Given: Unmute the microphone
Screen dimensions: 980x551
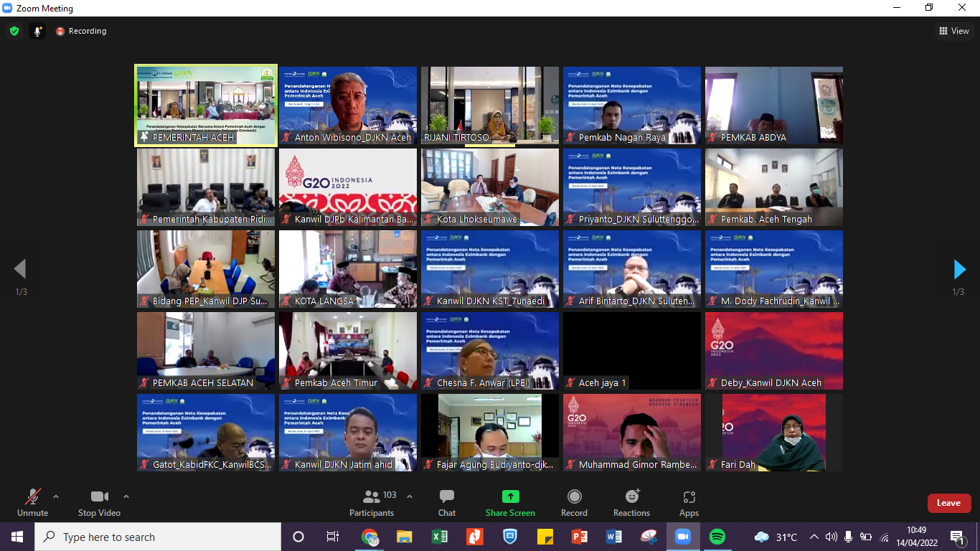Looking at the screenshot, I should [32, 502].
